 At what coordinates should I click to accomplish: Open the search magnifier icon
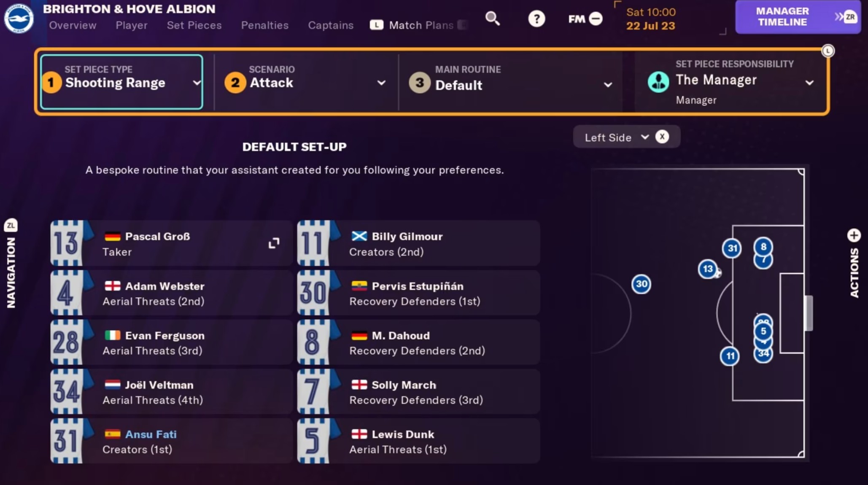(x=492, y=19)
